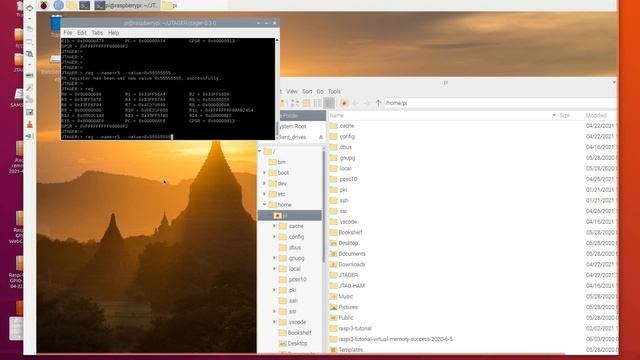Collapse the home folder in tree
Viewport: 640px width, 360px height.
tap(264, 204)
